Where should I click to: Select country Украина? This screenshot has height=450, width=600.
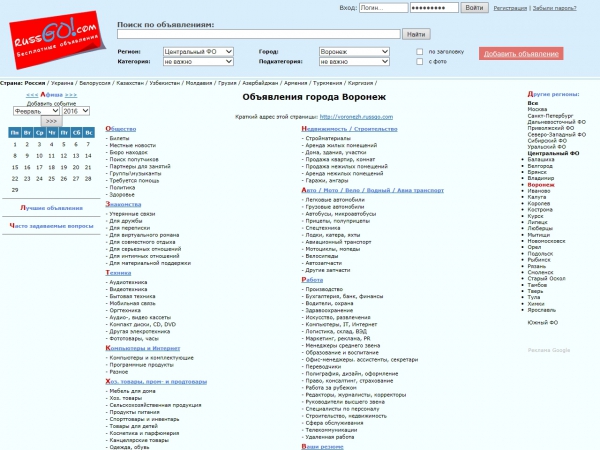pos(62,83)
